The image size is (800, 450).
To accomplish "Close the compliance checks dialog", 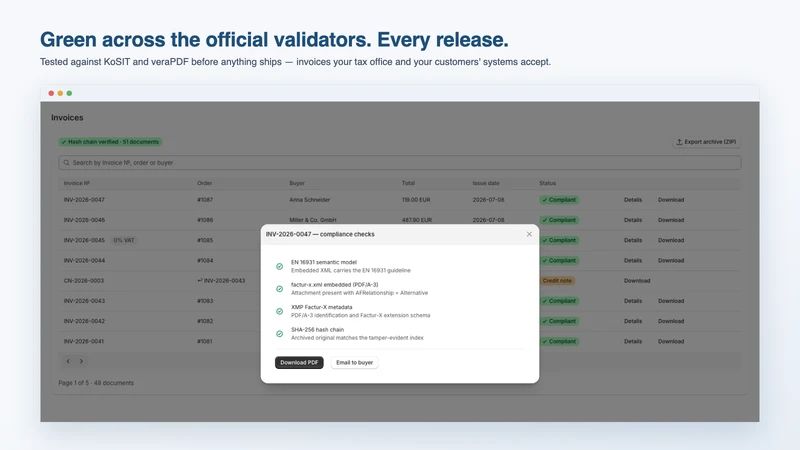I will click(529, 234).
